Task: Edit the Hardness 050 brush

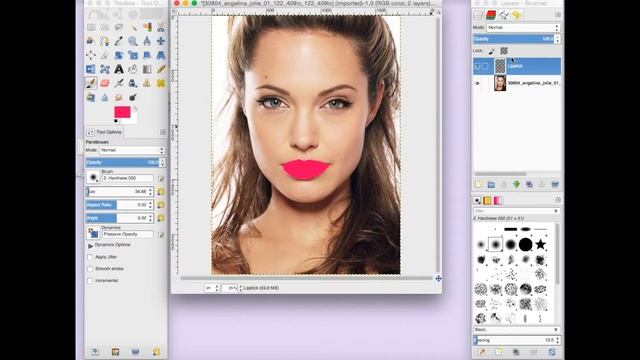Action: coord(161,179)
